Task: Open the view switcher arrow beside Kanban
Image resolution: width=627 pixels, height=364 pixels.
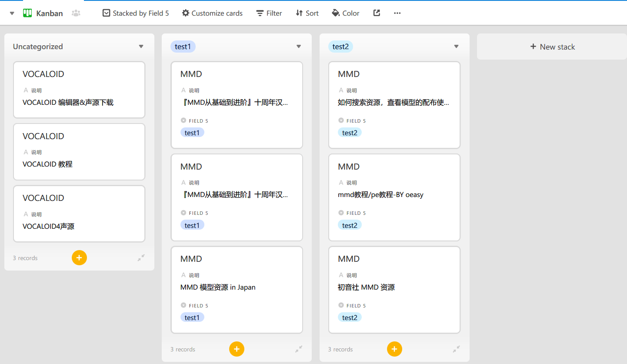Action: 12,13
